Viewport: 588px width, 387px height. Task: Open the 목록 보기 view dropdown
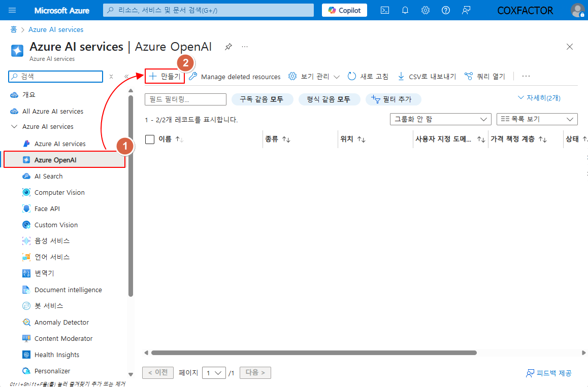(x=537, y=119)
